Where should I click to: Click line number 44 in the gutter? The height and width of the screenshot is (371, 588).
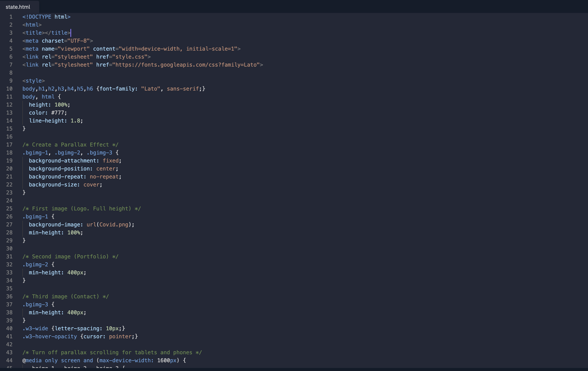click(x=9, y=360)
